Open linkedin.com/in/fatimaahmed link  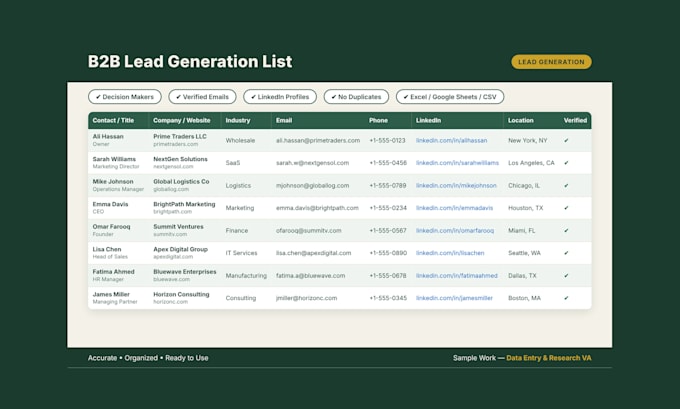click(457, 276)
